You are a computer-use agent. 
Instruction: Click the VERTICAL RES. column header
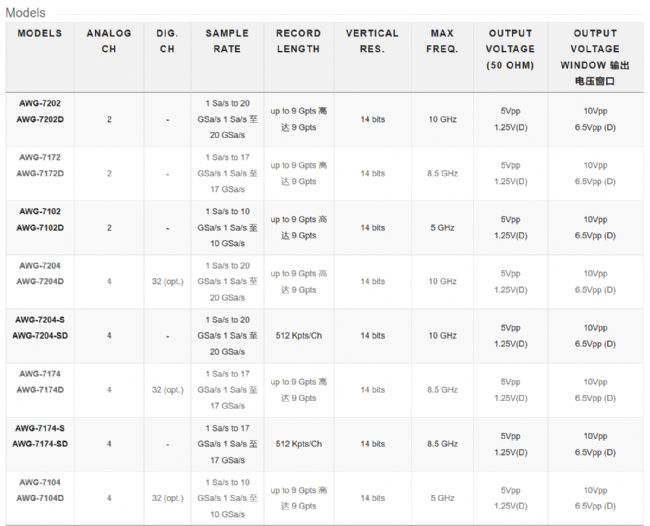[x=372, y=41]
